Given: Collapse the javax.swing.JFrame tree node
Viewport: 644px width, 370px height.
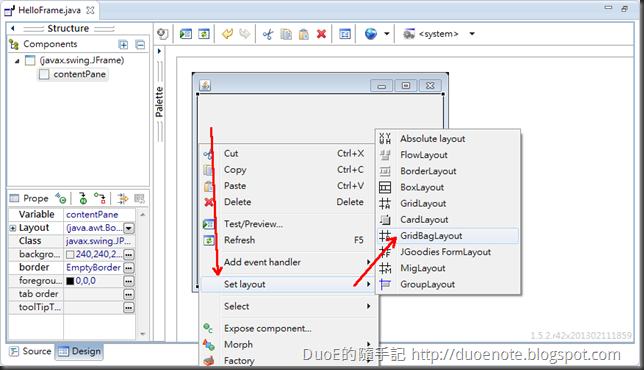Looking at the screenshot, I should pos(17,61).
